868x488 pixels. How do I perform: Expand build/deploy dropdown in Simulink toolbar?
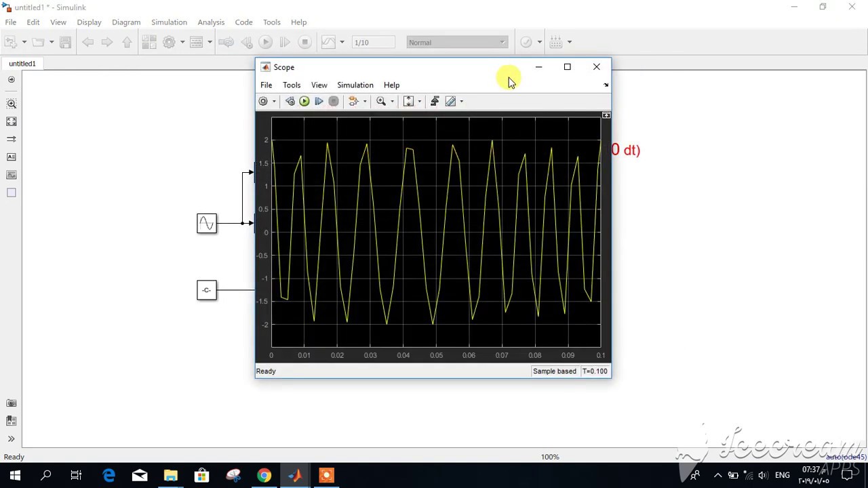pyautogui.click(x=569, y=42)
